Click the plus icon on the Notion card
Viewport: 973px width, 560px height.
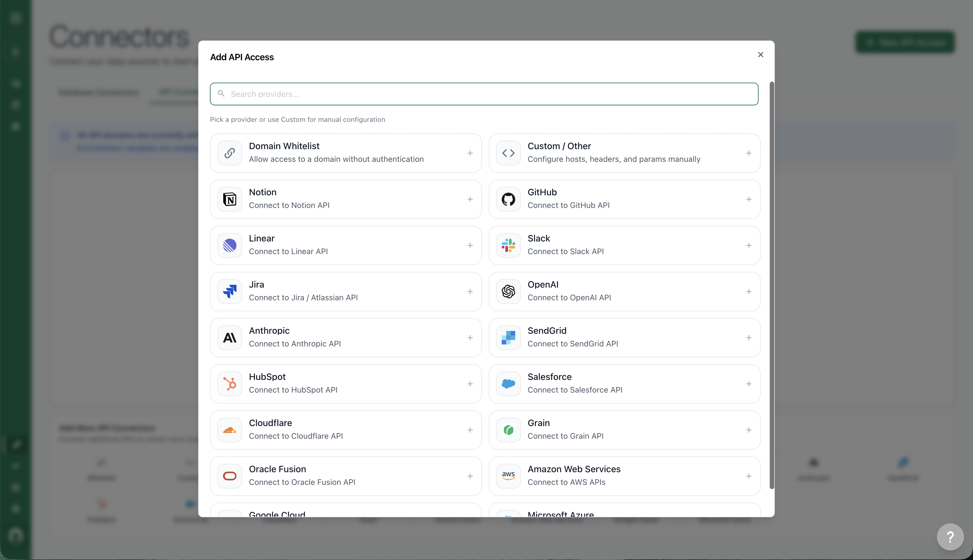(x=470, y=199)
